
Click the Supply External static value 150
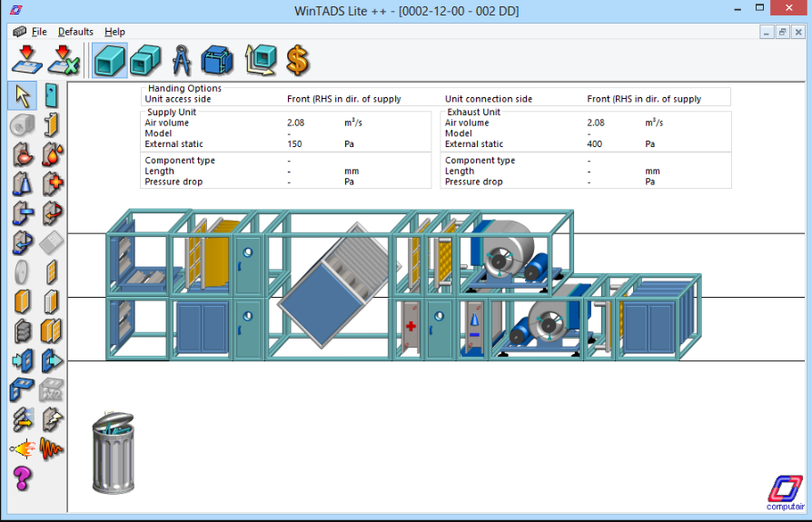point(294,143)
